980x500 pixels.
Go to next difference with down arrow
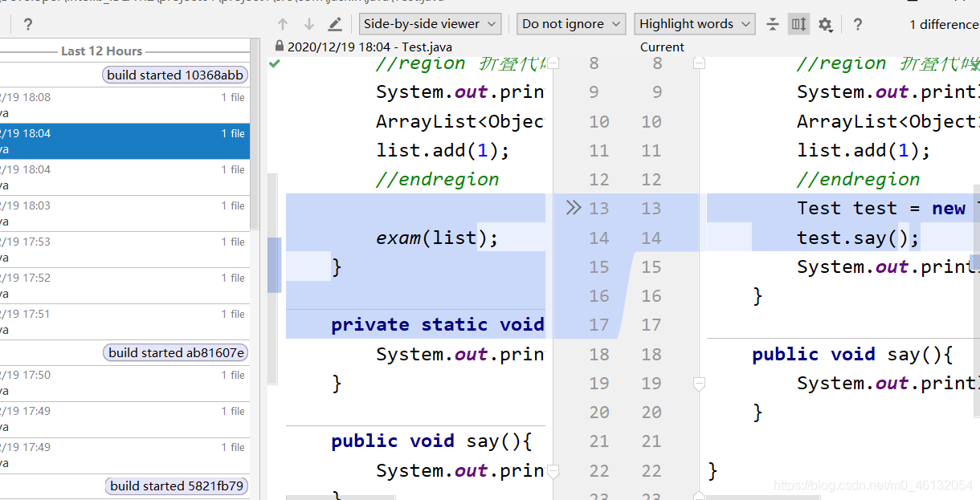308,24
